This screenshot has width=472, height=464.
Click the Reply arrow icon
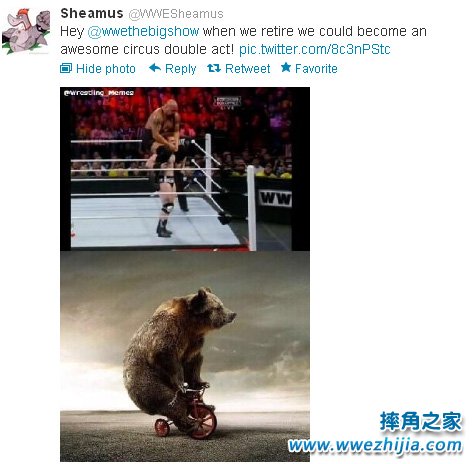click(155, 68)
